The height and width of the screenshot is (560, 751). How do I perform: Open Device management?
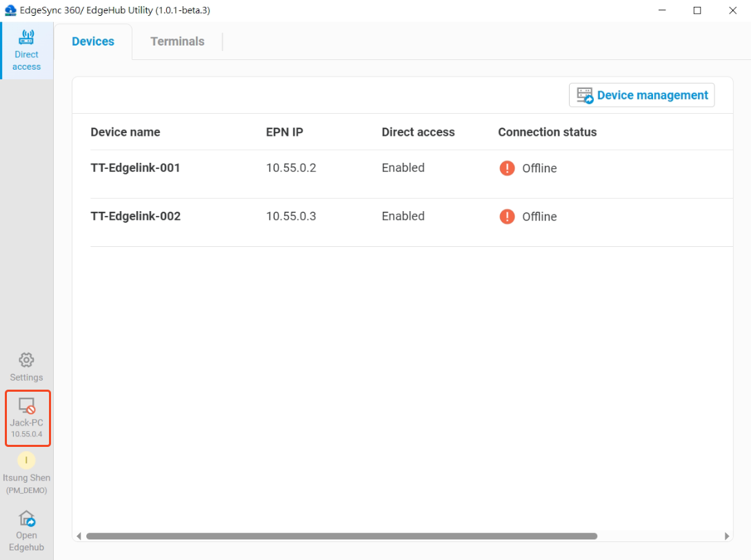click(641, 95)
